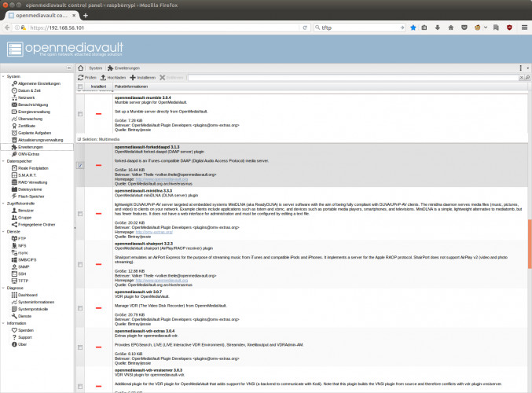Collapse the Sektion: Multimedia group
532x393 pixels.
79,139
